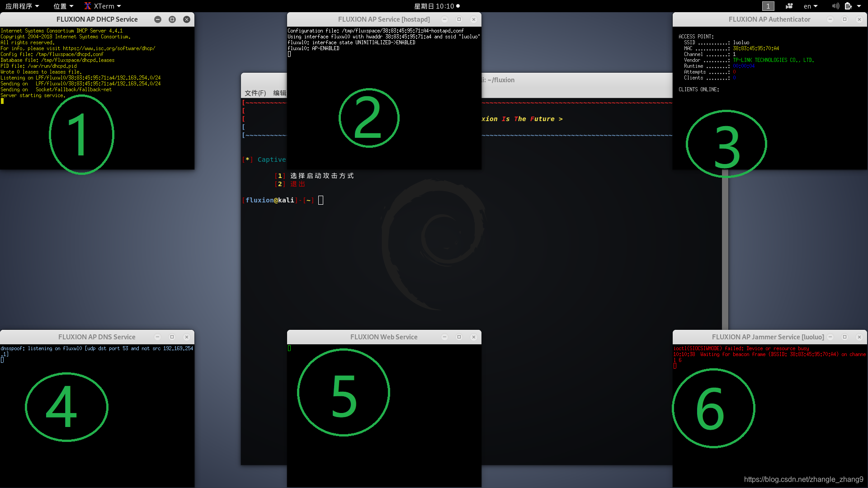
Task: Minimize the FLUXION AP Jammer Service window
Action: point(830,337)
